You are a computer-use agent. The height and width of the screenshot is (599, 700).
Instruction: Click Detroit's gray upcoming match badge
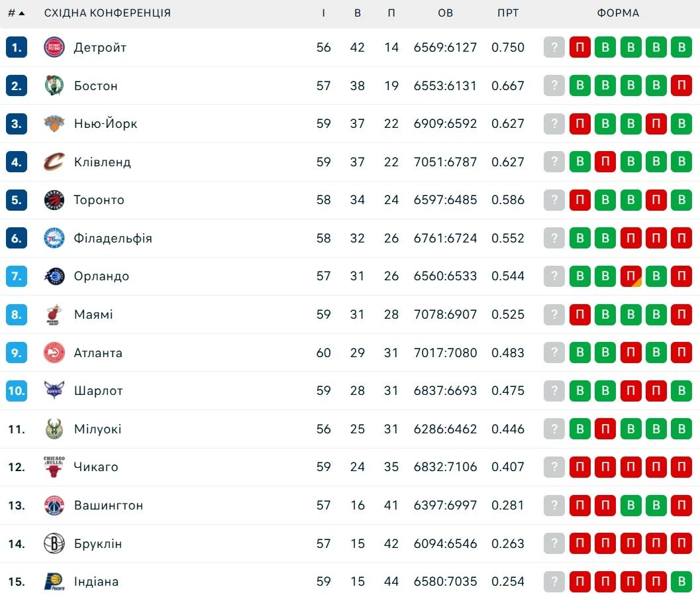[x=554, y=48]
